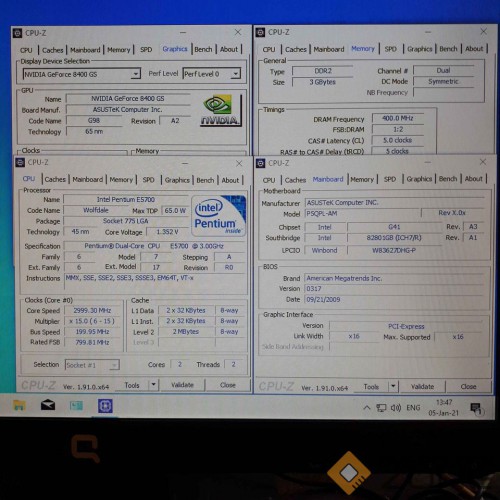Image resolution: width=500 pixels, height=500 pixels.
Task: Click Validate button in Mainboard window
Action: coord(422,387)
